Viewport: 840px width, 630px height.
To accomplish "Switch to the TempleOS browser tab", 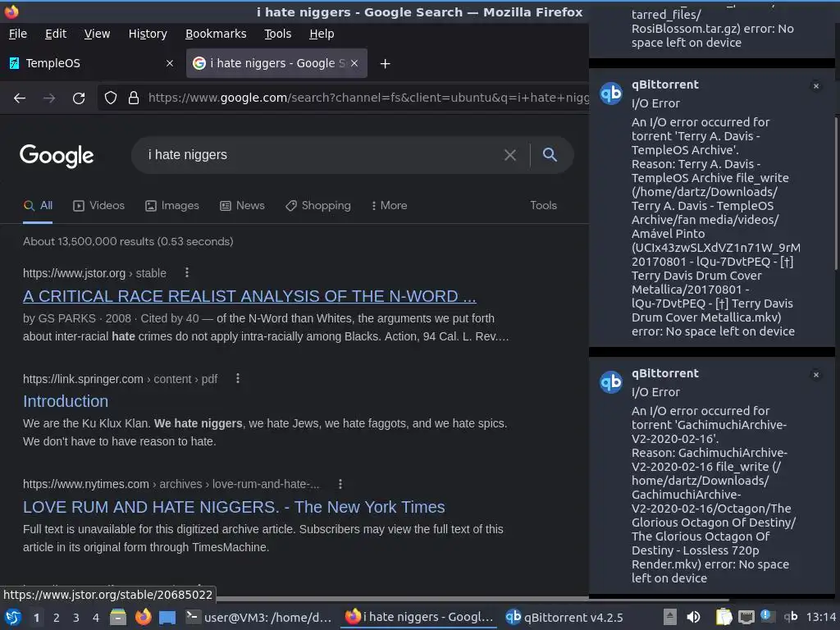I will tap(93, 63).
